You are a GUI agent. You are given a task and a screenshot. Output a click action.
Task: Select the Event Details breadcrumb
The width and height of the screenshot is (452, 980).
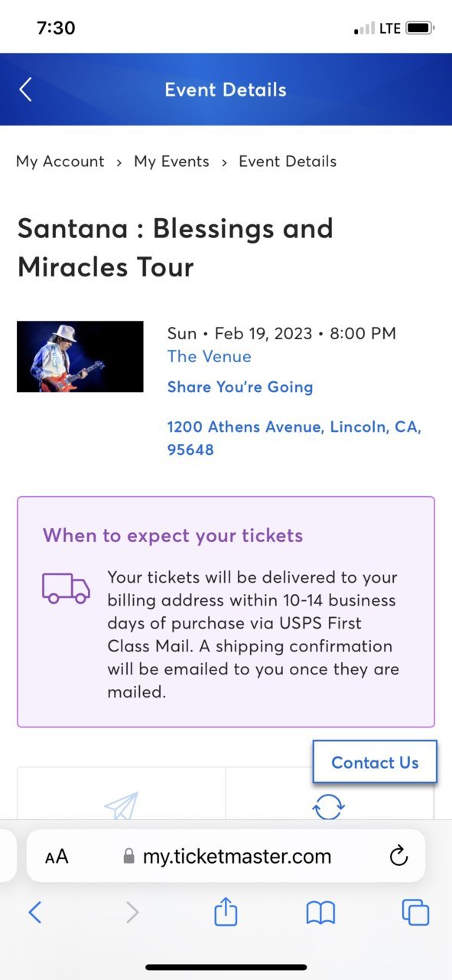(x=288, y=162)
